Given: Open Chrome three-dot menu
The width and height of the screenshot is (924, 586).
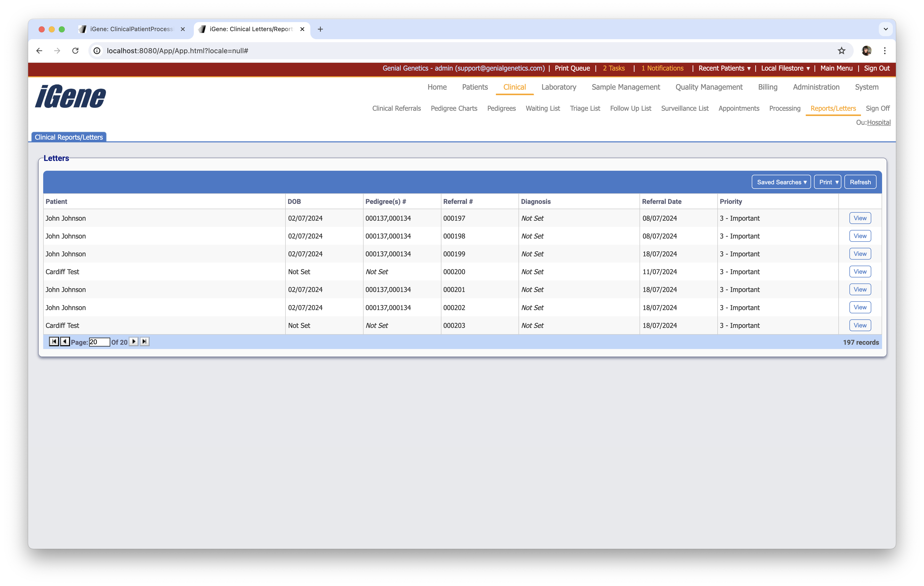Looking at the screenshot, I should tap(885, 51).
